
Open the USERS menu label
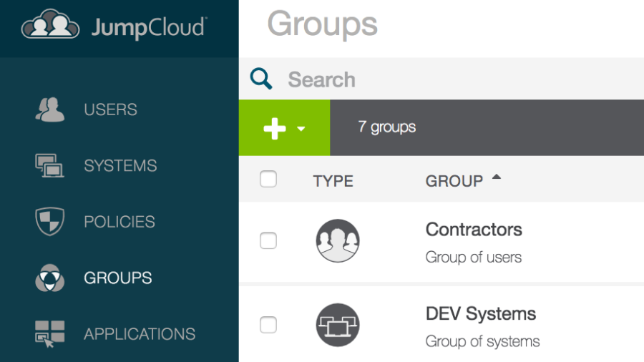(x=110, y=109)
